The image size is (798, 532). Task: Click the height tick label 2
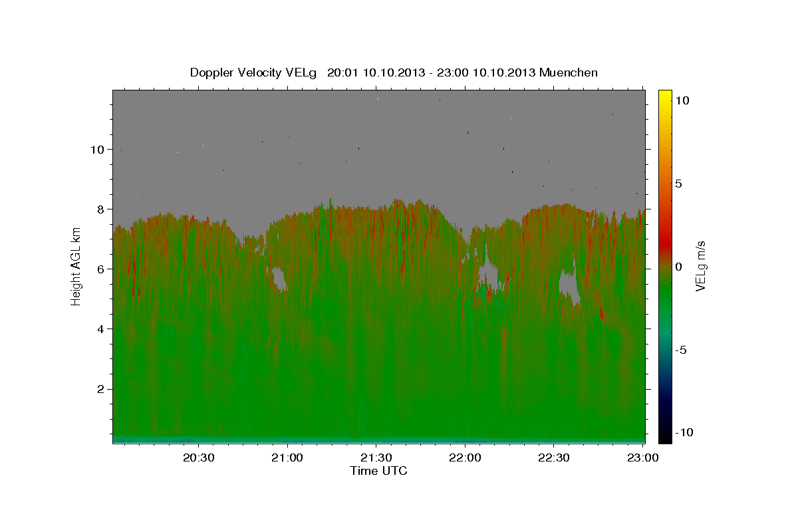click(x=102, y=389)
